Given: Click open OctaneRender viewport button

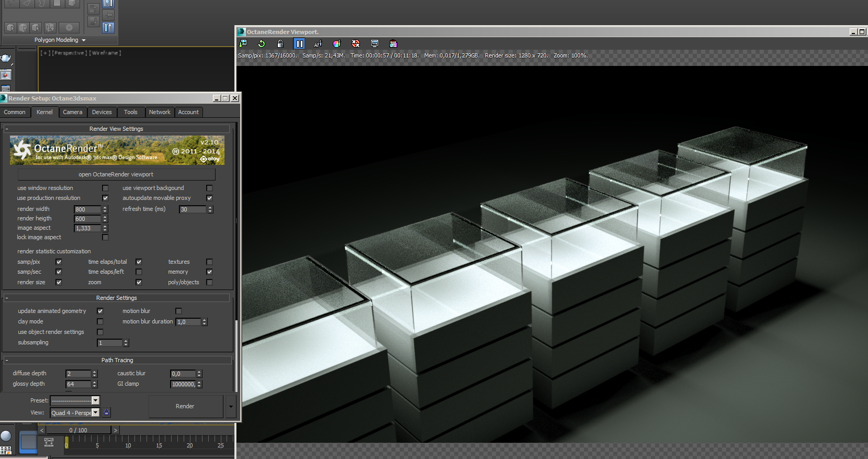Looking at the screenshot, I should click(x=116, y=174).
